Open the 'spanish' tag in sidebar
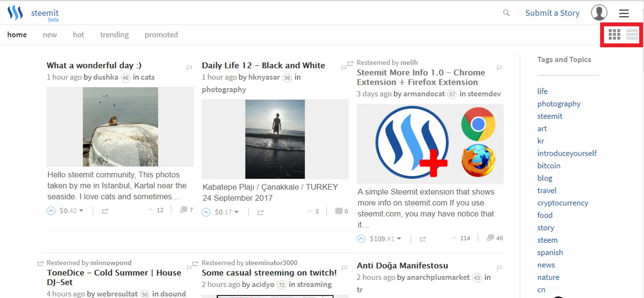The width and height of the screenshot is (644, 298). [550, 253]
